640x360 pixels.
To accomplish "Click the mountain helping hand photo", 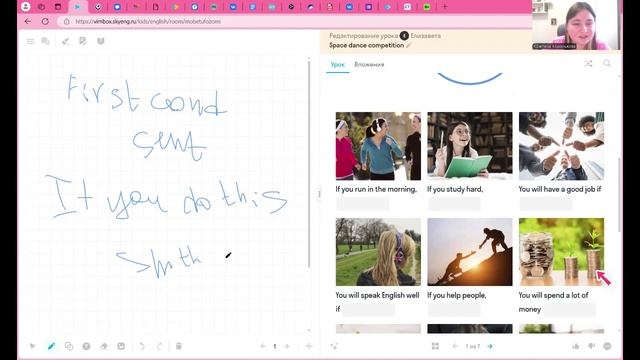I will 470,252.
